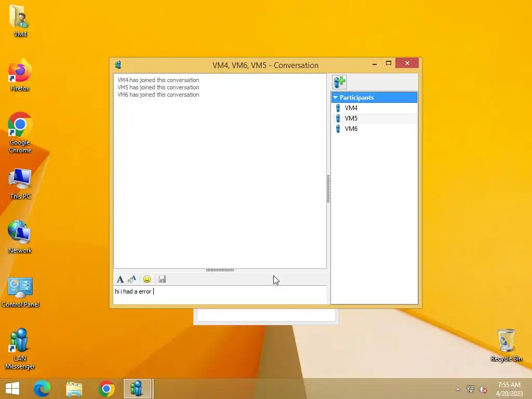Click 'VM5 has joined this conversation' text
532x399 pixels.
click(158, 87)
